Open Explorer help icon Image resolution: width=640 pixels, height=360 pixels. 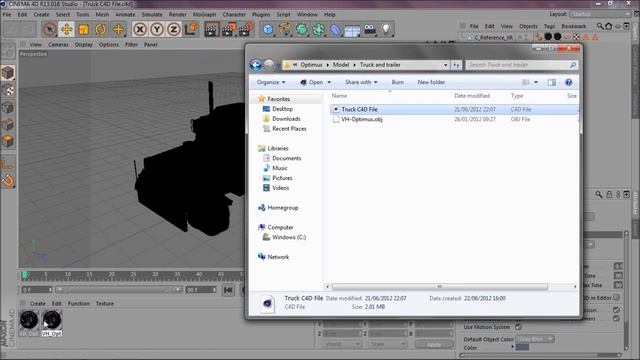pos(568,82)
